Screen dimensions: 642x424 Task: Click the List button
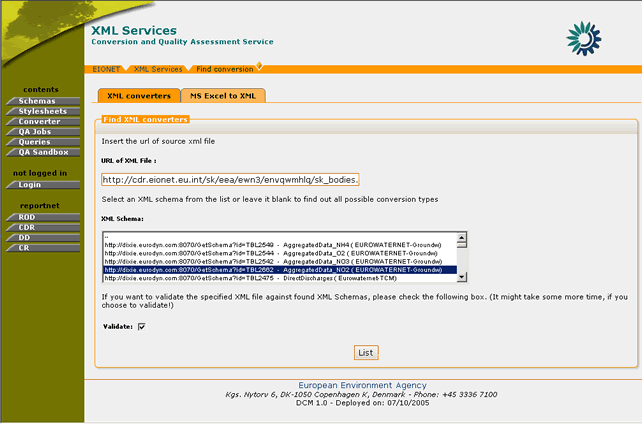pos(366,353)
